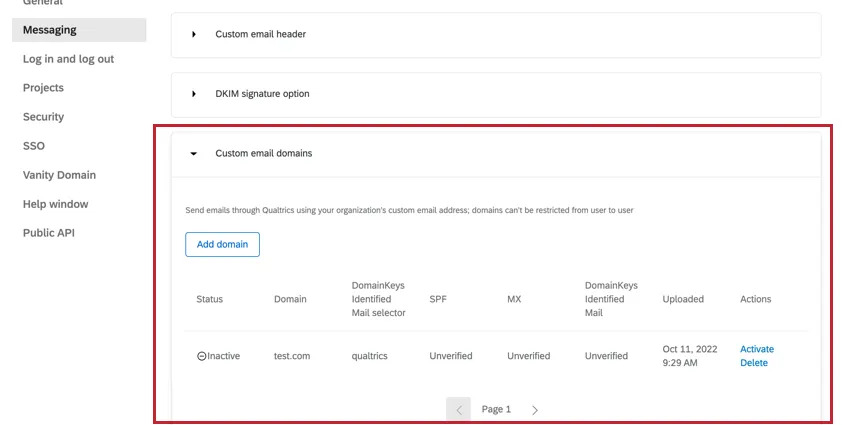Viewport: 850px width, 425px height.
Task: Click the Domain column header
Action: pos(290,299)
